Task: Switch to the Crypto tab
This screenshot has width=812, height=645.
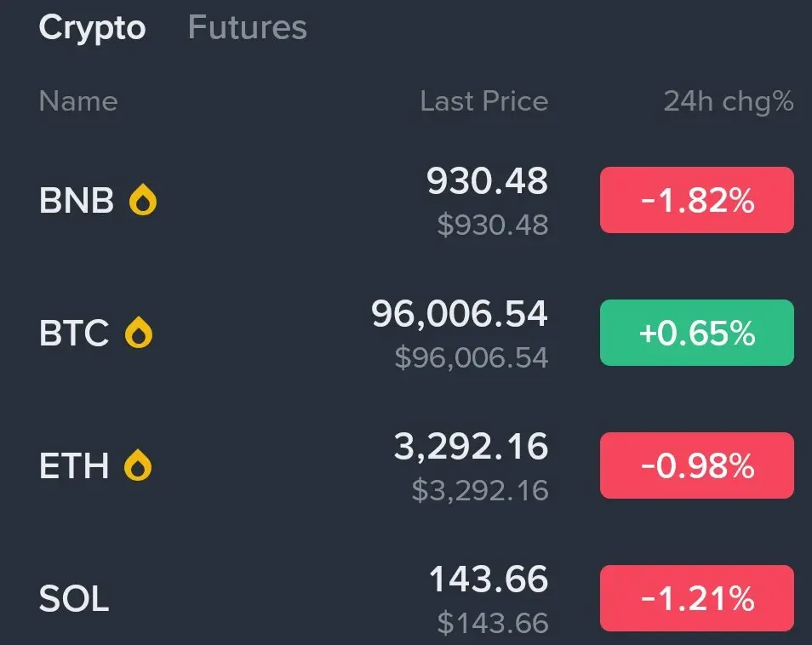Action: tap(92, 27)
